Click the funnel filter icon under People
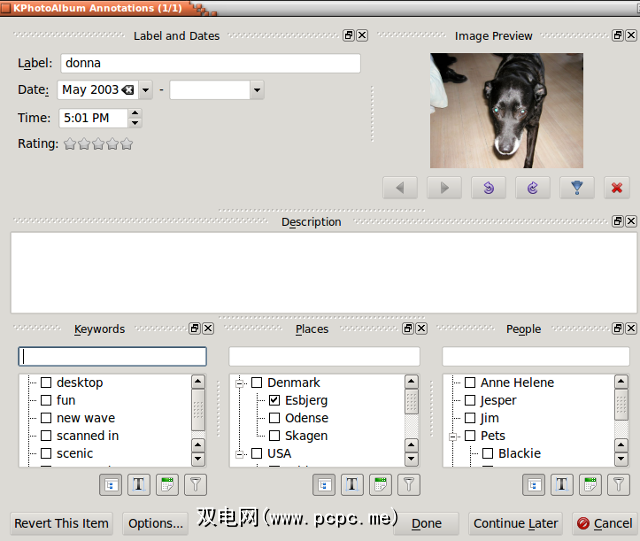The height and width of the screenshot is (541, 640). coord(619,485)
